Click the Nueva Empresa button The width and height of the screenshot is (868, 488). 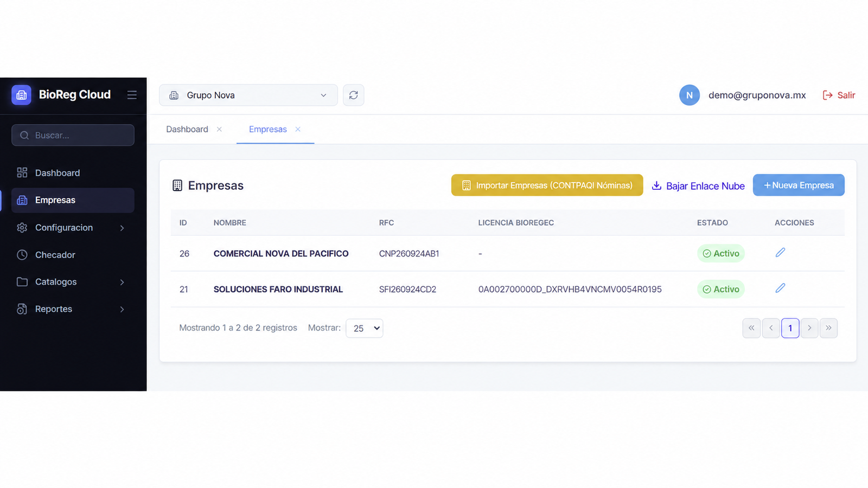click(x=799, y=185)
